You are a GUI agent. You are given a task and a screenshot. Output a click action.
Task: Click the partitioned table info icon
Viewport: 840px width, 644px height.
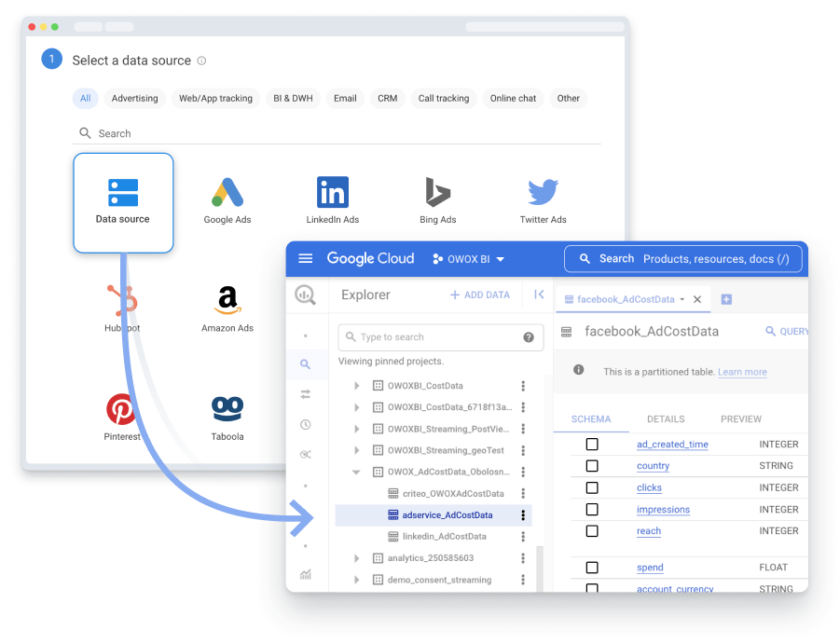tap(579, 370)
